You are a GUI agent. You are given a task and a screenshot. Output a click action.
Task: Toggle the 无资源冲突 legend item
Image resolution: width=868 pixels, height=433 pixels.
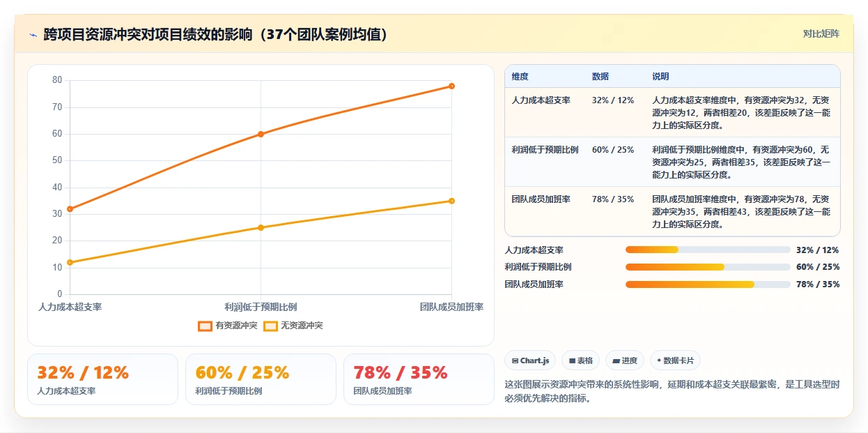point(293,326)
